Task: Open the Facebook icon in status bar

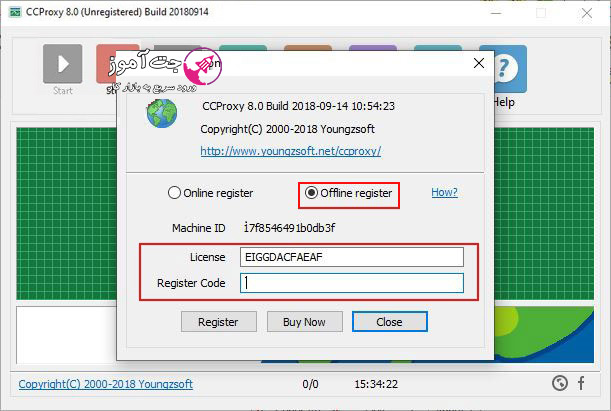Action: pyautogui.click(x=581, y=383)
